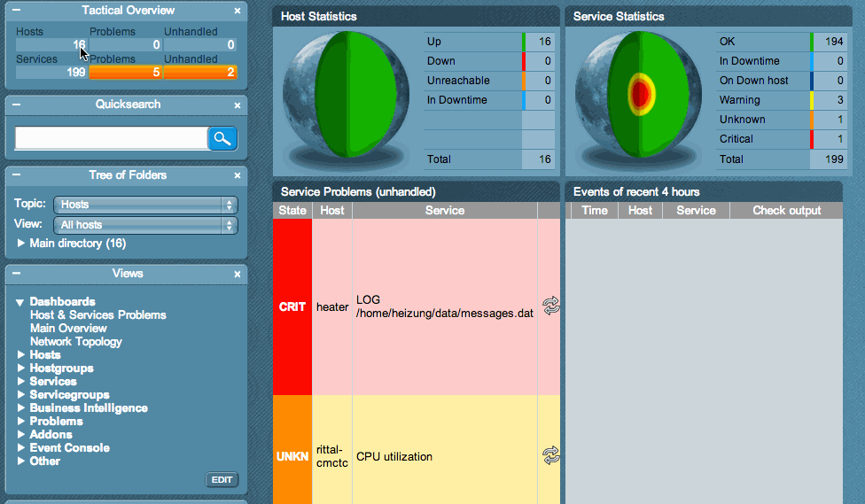Expand Main directory (16) folder
The image size is (865, 504).
pos(21,244)
